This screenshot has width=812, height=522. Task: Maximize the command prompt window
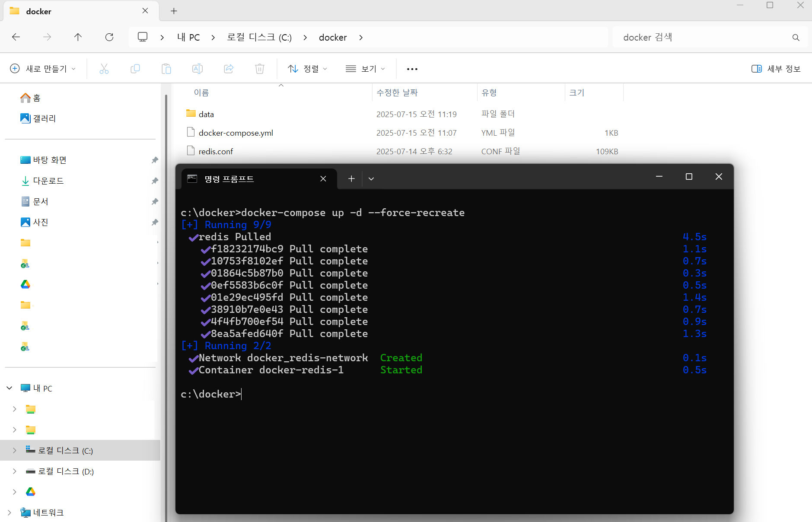pyautogui.click(x=689, y=177)
